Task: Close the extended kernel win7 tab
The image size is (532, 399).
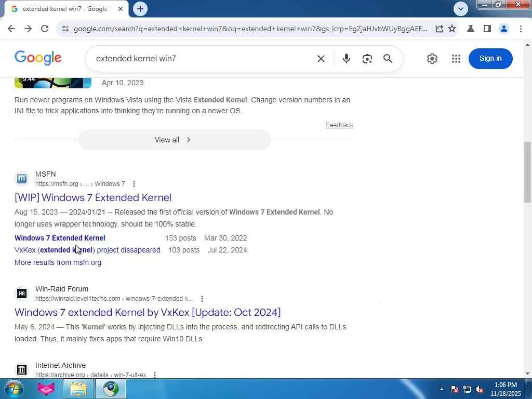Action: click(x=121, y=9)
